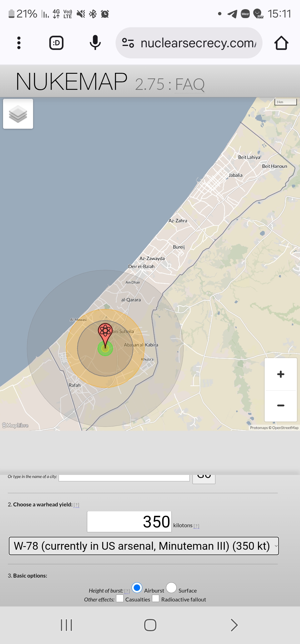Screen dimensions: 300x644
Task: Enable Radioactive fallout checkbox
Action: pos(156,598)
